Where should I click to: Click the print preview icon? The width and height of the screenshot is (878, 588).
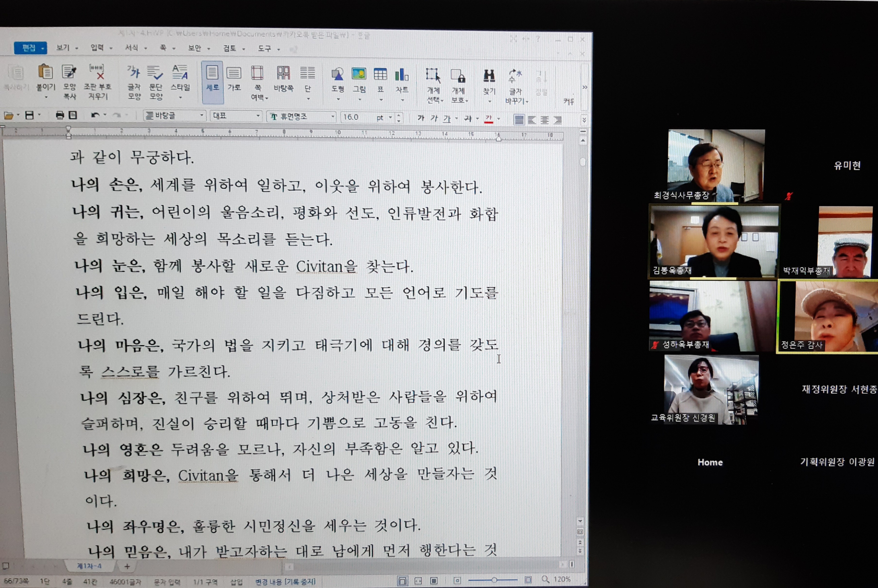coord(73,115)
